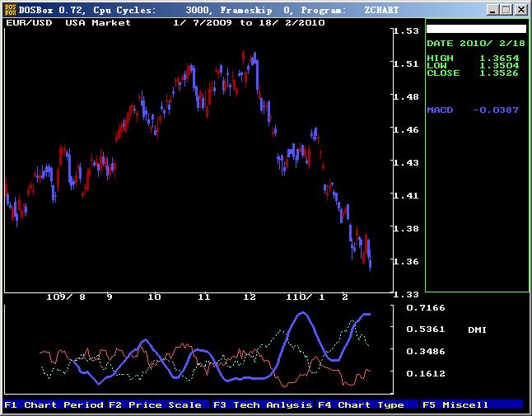
Task: Click the 1.51 price axis label
Action: point(406,63)
